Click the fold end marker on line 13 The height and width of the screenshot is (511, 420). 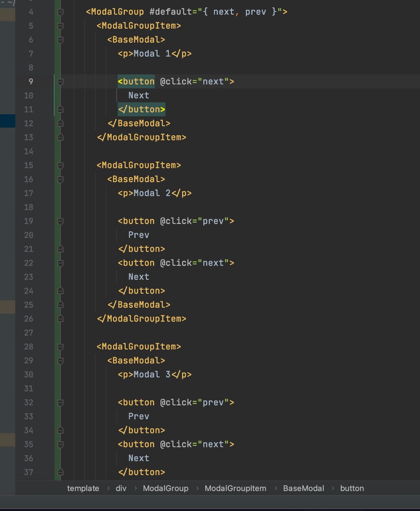point(60,137)
